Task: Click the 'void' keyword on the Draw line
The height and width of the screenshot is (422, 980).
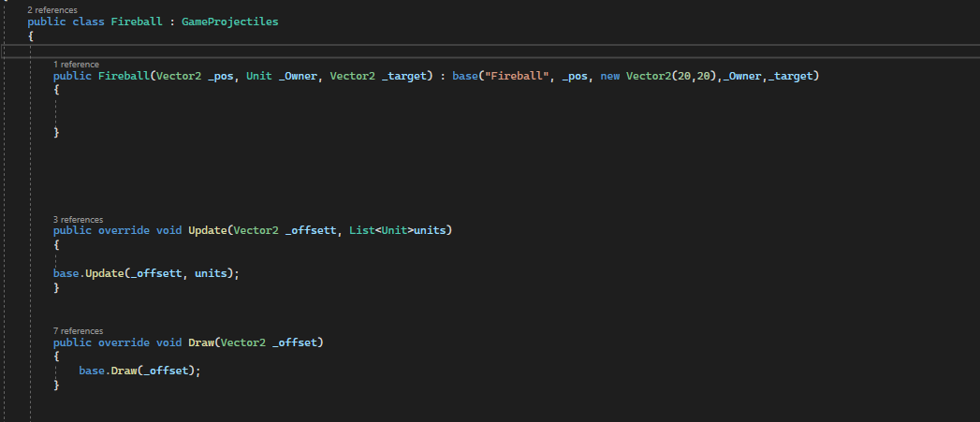Action: tap(168, 342)
